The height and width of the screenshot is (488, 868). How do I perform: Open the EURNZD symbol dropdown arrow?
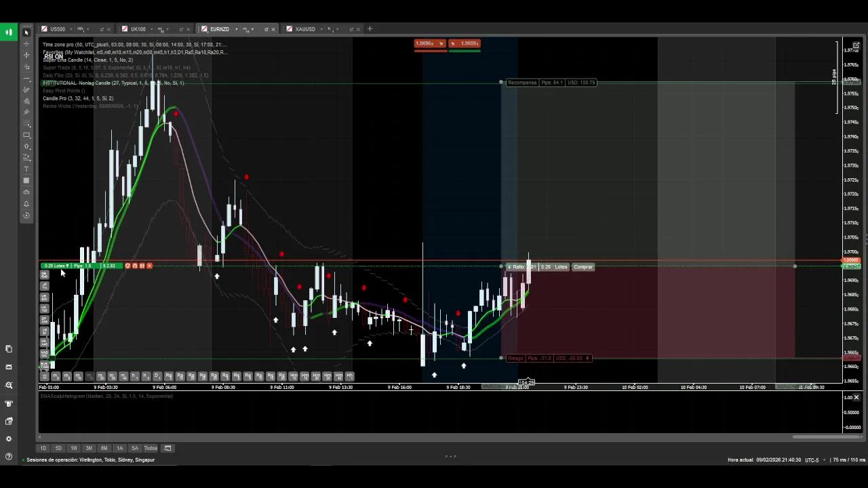click(x=237, y=29)
